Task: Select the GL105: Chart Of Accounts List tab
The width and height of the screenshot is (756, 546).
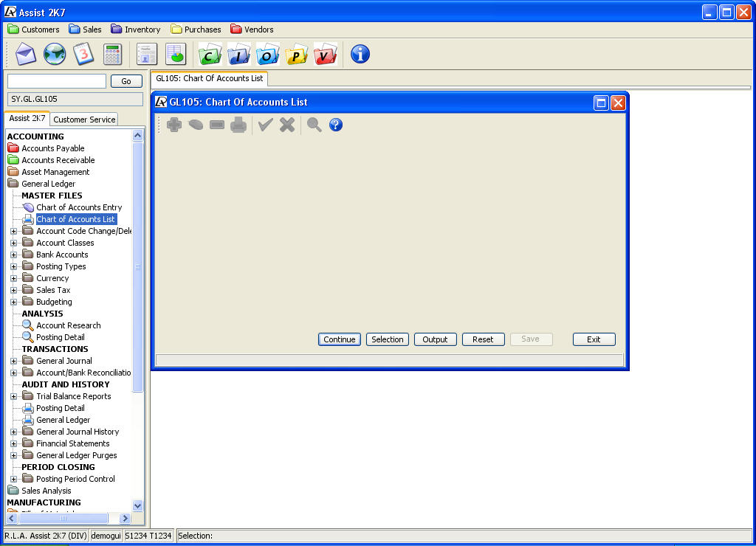Action: [209, 78]
